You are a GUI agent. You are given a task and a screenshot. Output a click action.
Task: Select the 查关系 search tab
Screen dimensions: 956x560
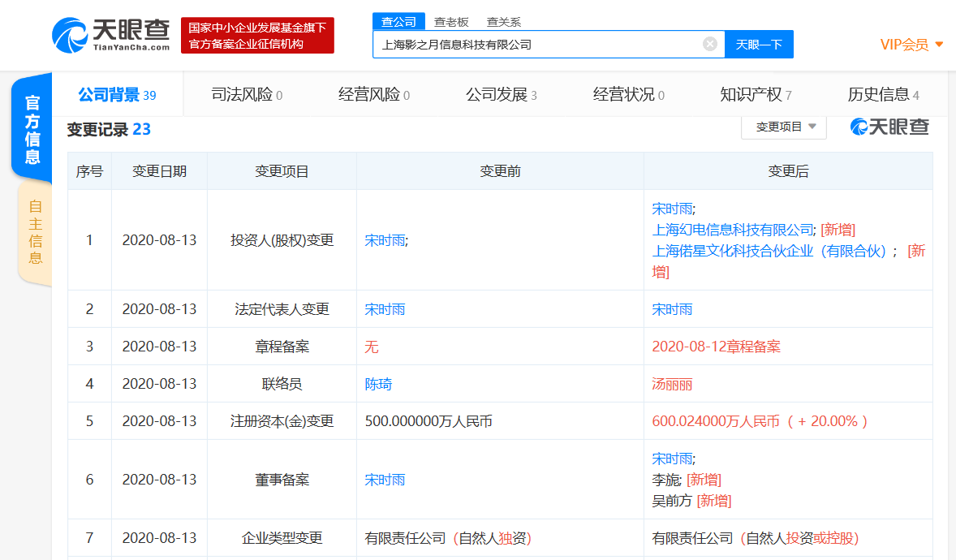pyautogui.click(x=504, y=23)
